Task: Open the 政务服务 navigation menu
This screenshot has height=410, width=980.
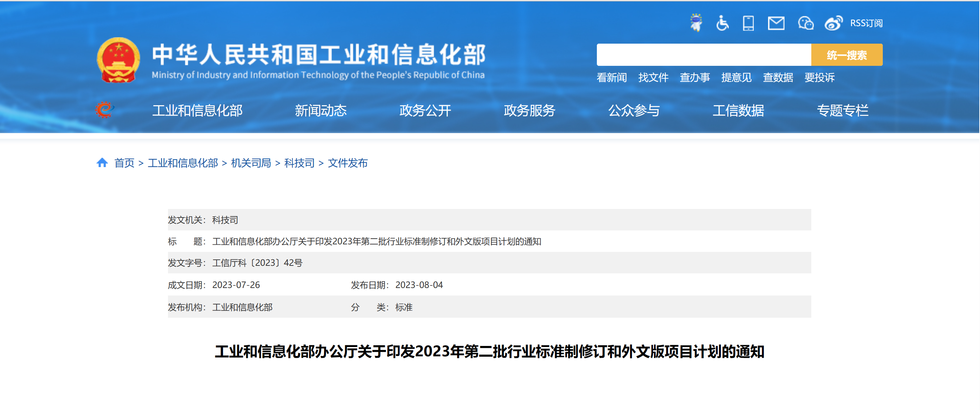Action: 530,111
